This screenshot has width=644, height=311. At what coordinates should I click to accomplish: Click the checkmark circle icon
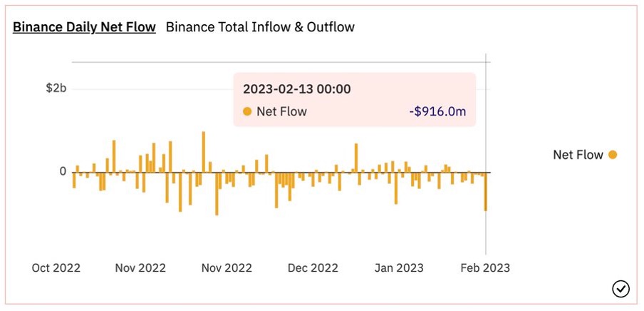(x=620, y=289)
